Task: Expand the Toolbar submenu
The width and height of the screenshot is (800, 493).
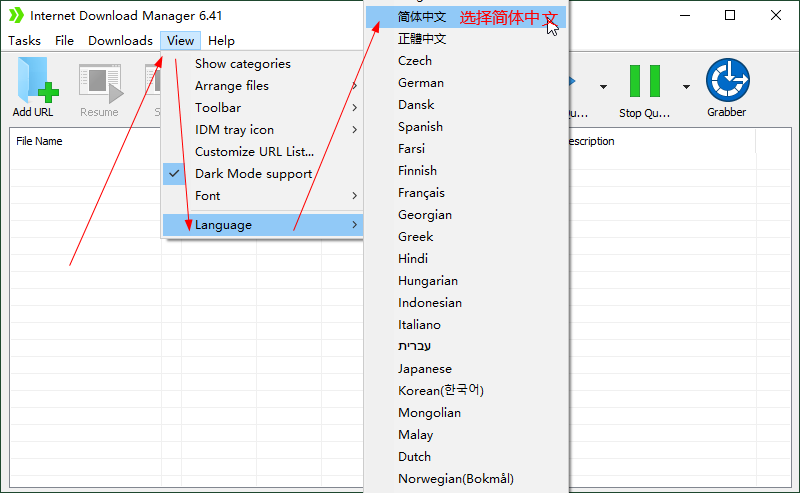Action: pyautogui.click(x=263, y=108)
